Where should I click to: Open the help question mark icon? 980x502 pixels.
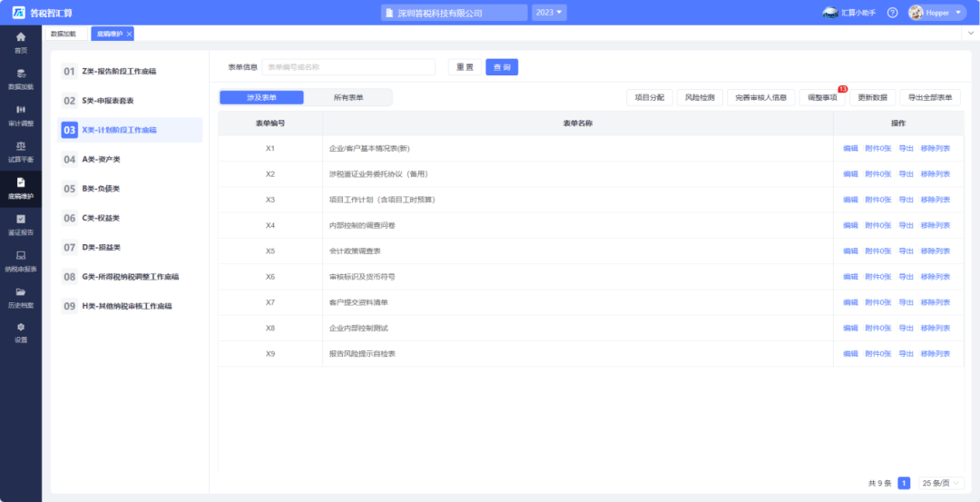893,13
